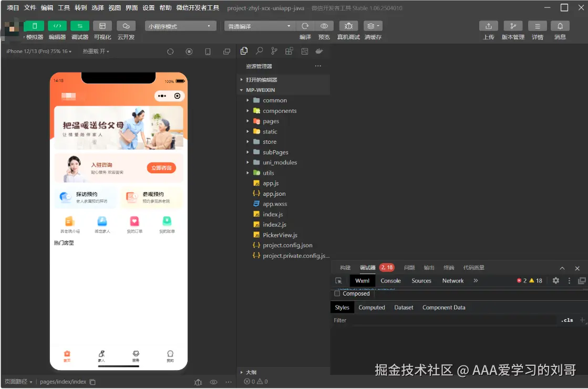This screenshot has width=588, height=389.
Task: Click the styles Filter input field
Action: pos(445,320)
